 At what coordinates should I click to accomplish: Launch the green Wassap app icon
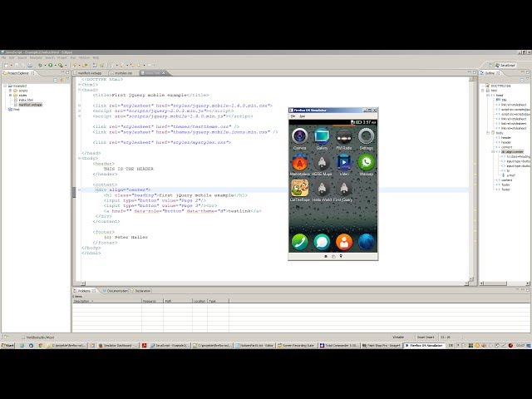(366, 163)
